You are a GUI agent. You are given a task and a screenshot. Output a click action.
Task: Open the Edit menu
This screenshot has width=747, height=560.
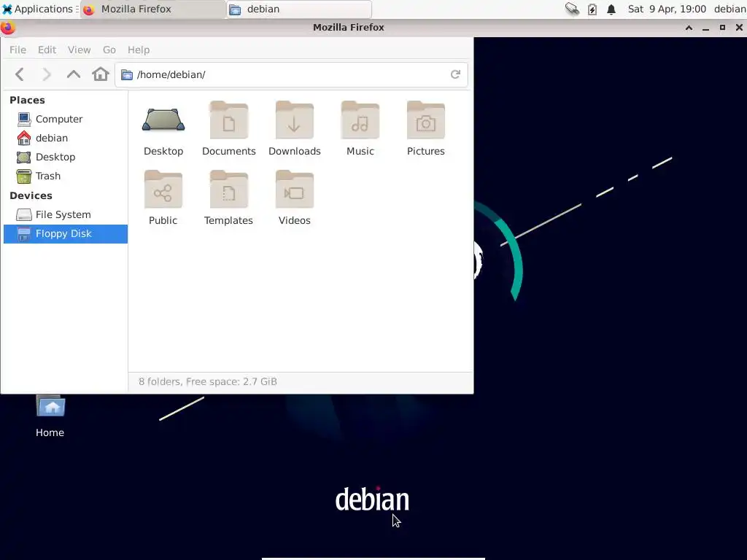(47, 50)
